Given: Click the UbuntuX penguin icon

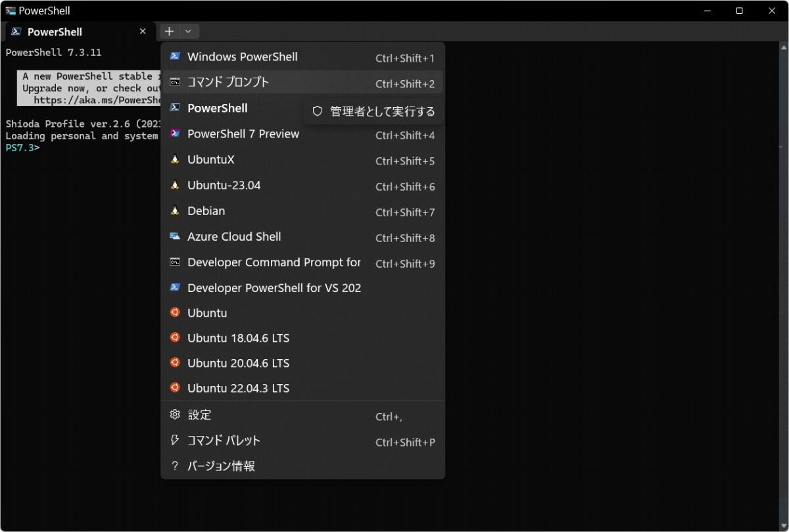Looking at the screenshot, I should point(175,159).
